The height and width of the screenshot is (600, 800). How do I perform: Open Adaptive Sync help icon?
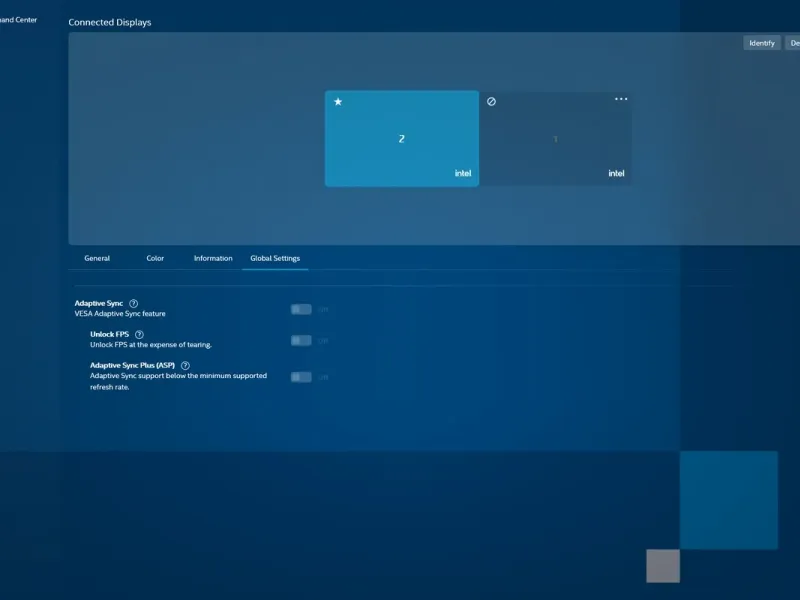(x=134, y=304)
